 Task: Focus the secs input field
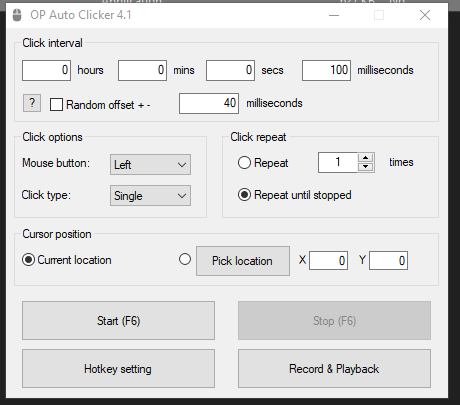[230, 70]
